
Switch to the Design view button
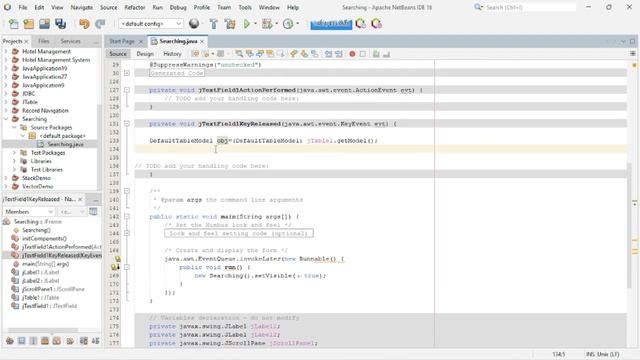[145, 54]
